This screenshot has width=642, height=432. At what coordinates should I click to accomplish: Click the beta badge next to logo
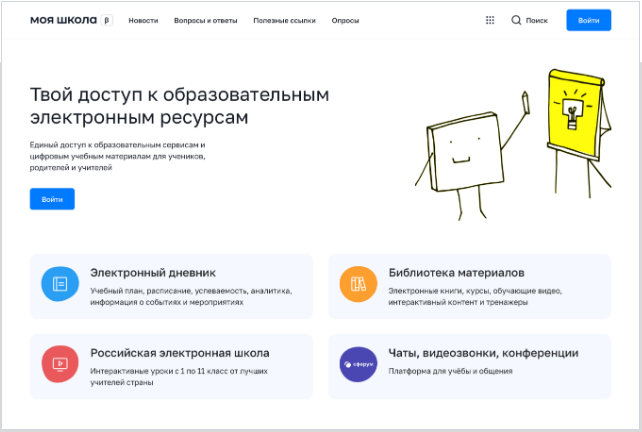[x=108, y=20]
